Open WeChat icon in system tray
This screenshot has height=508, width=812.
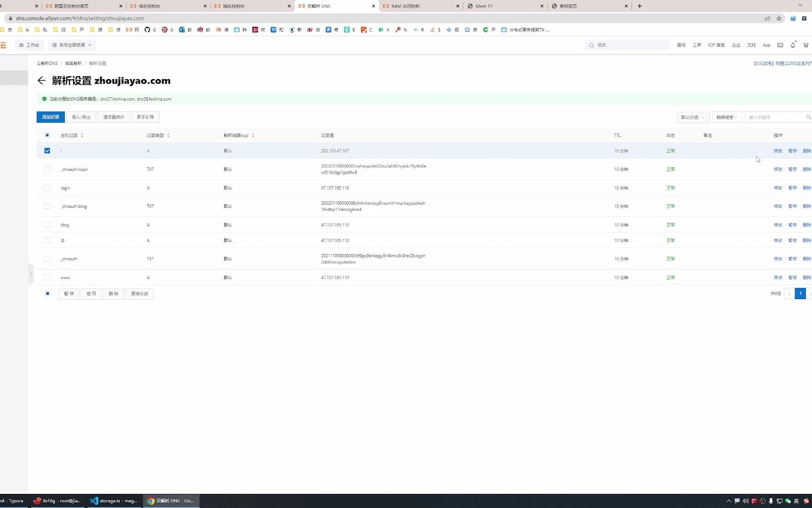point(788,501)
